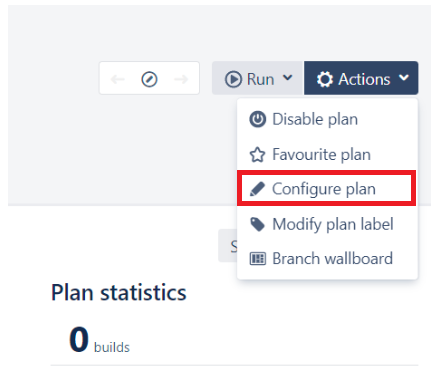Image resolution: width=431 pixels, height=366 pixels.
Task: Open the Actions menu button
Action: click(361, 78)
